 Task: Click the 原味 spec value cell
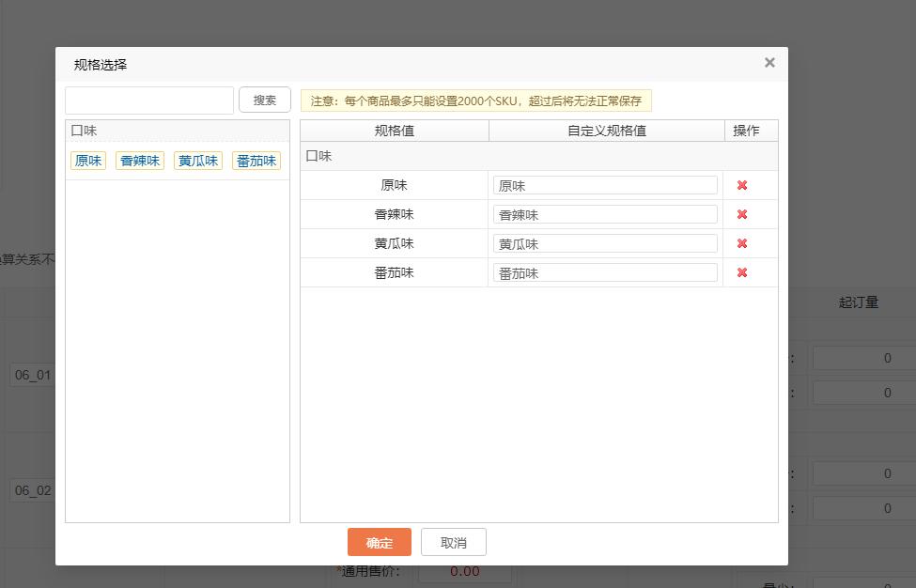395,185
